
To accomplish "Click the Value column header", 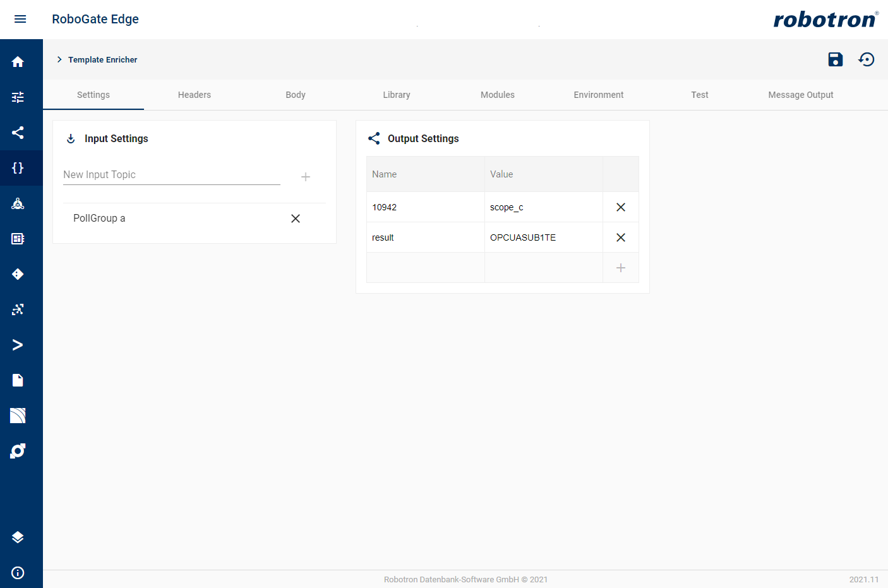I will tap(544, 174).
